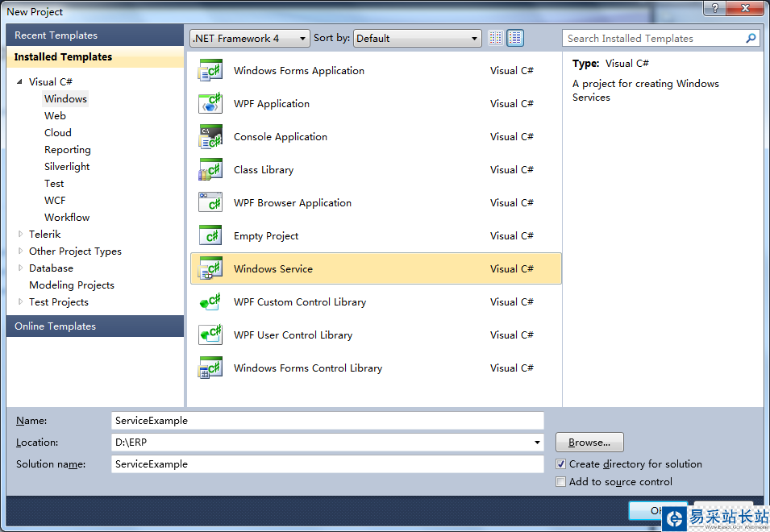Expand the Other Project Types node
The image size is (770, 532).
click(20, 251)
